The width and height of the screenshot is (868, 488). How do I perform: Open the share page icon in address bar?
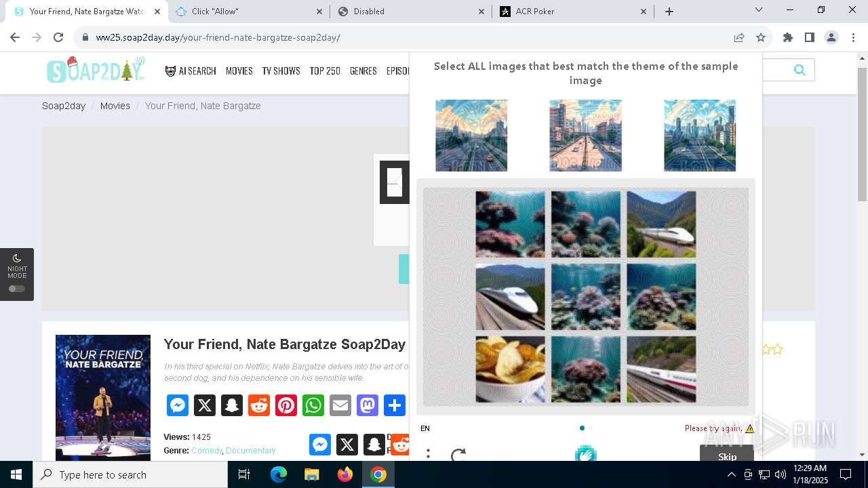pos(739,37)
